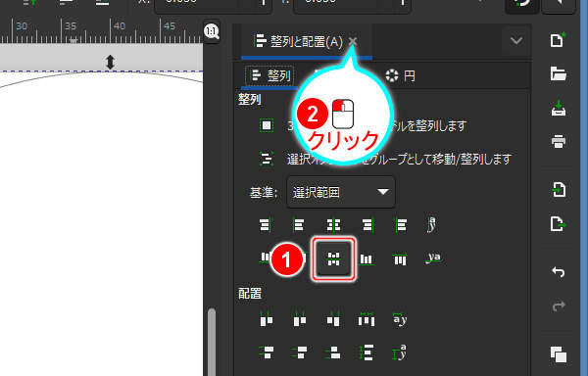Align left edges to anchor's right edge

[x=401, y=224]
